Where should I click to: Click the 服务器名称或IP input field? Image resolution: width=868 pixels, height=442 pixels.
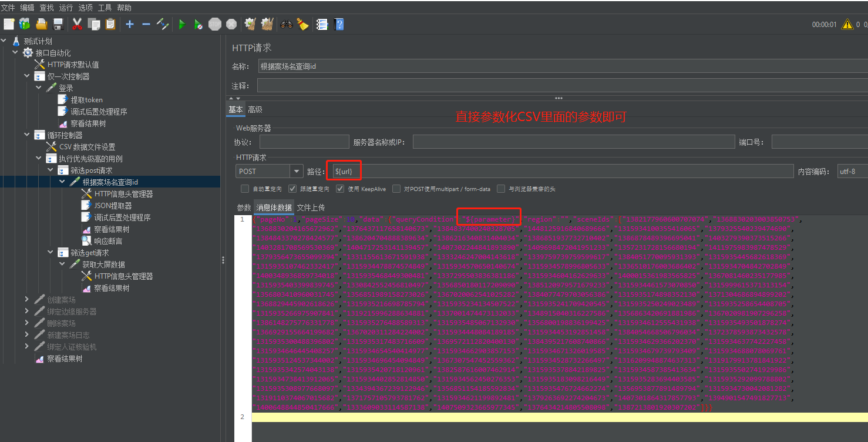[x=574, y=142]
